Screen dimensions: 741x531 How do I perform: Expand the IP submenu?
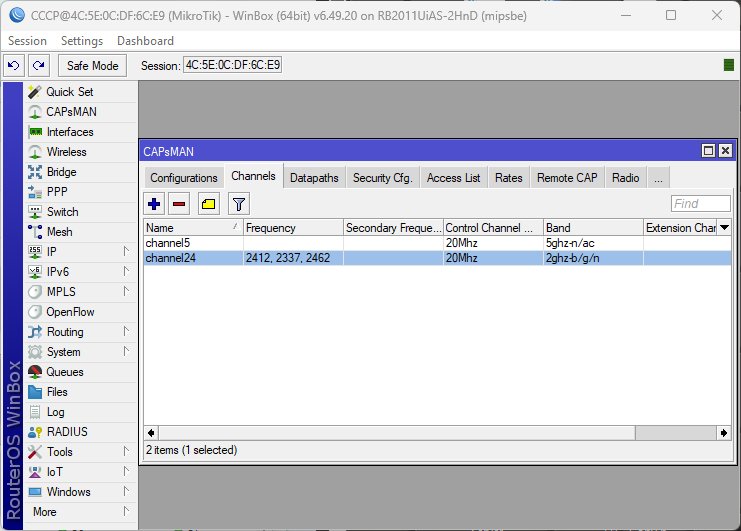pyautogui.click(x=126, y=251)
